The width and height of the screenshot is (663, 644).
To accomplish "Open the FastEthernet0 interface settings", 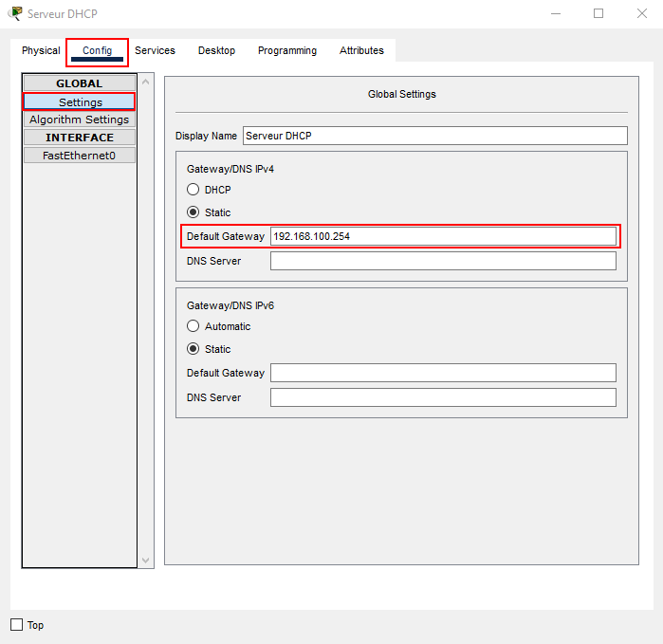I will coord(80,156).
